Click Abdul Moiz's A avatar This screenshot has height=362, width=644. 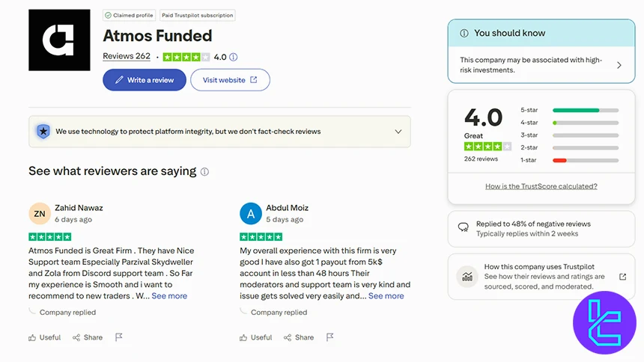251,214
